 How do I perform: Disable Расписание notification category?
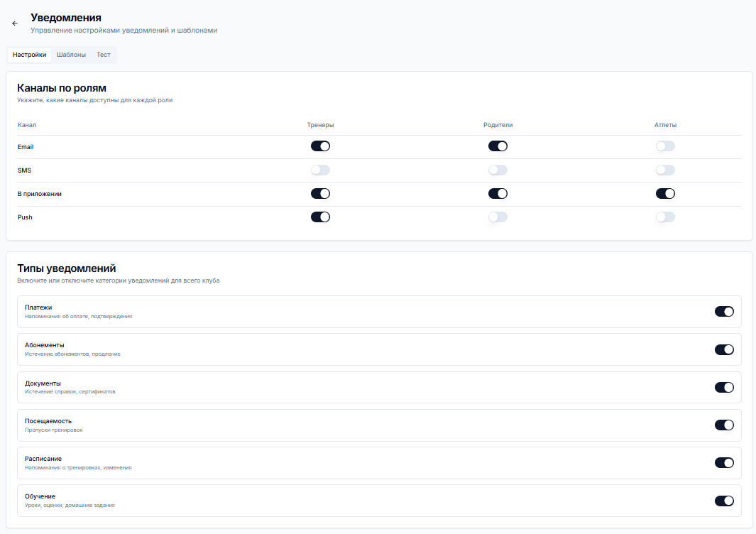[724, 463]
